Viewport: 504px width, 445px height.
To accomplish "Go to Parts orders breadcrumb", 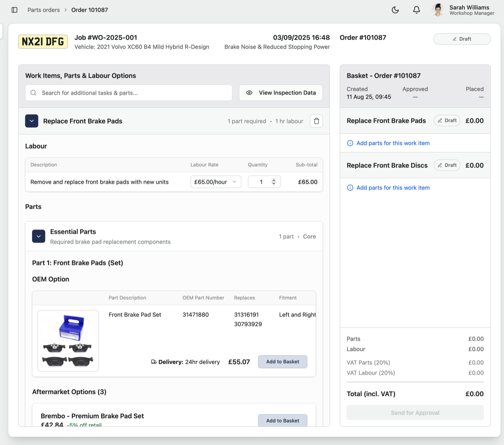I will (44, 10).
